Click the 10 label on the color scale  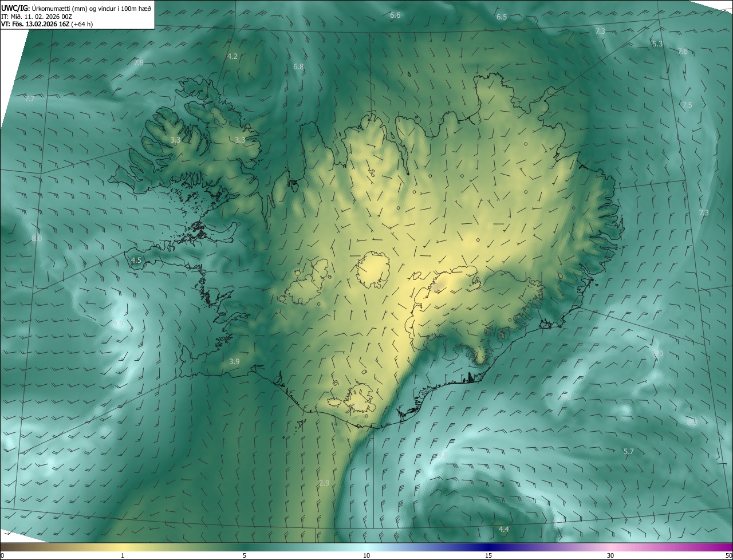coord(366,555)
